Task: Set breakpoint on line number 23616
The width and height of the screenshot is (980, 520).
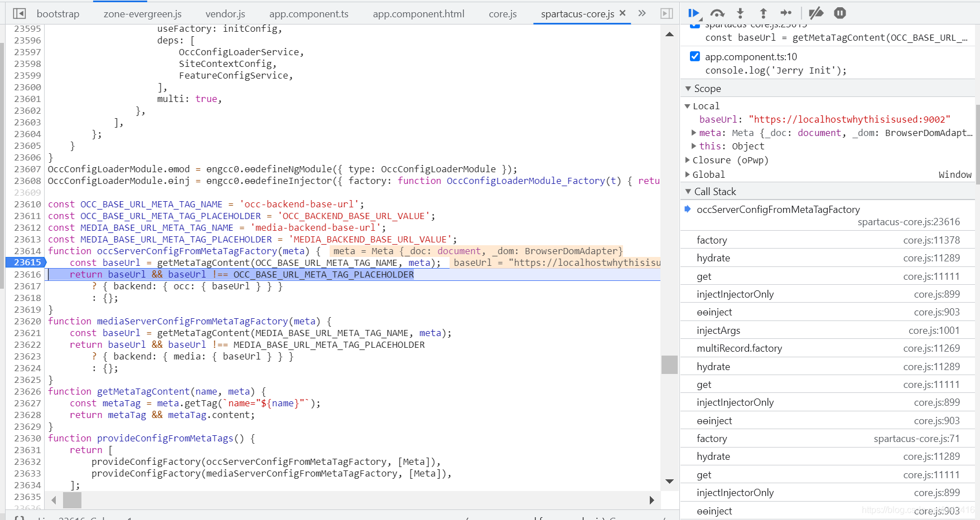Action: pyautogui.click(x=27, y=274)
